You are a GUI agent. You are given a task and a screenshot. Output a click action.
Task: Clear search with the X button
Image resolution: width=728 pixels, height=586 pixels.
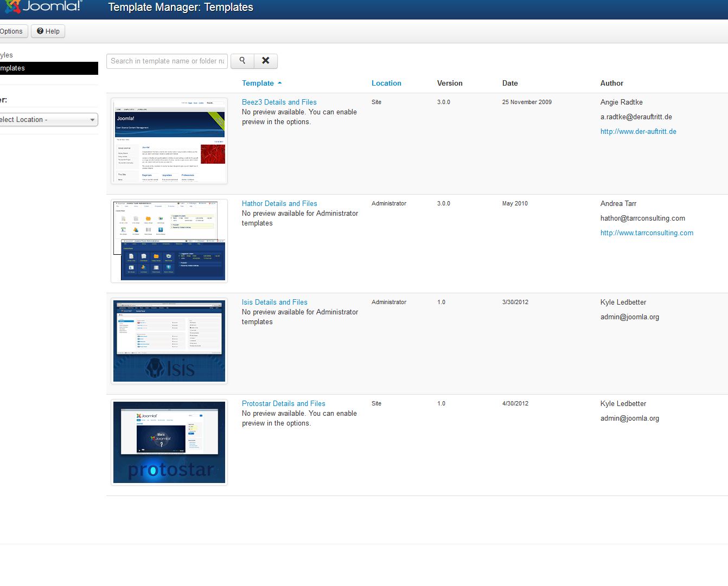266,61
